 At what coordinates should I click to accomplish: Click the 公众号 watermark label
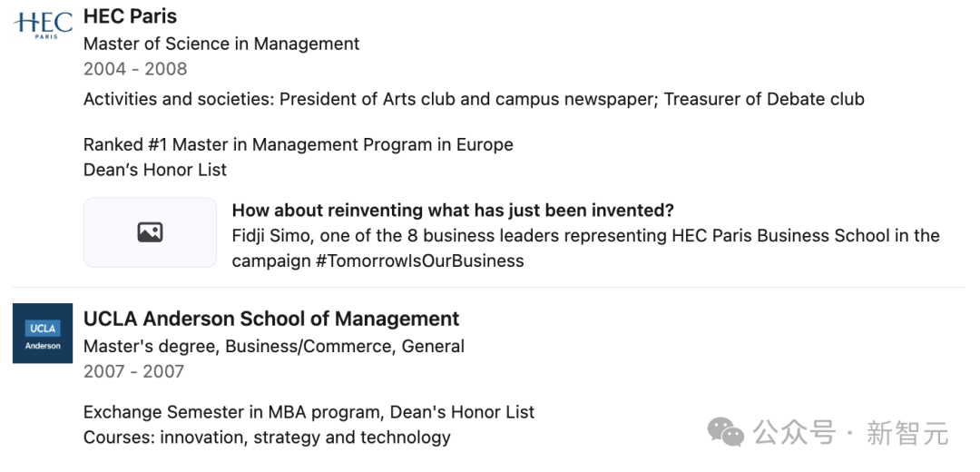coord(794,433)
